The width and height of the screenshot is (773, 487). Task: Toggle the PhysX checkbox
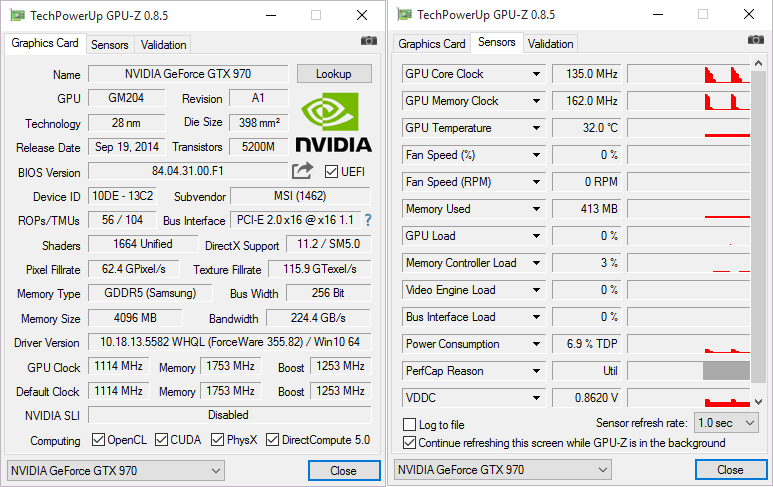[x=217, y=439]
